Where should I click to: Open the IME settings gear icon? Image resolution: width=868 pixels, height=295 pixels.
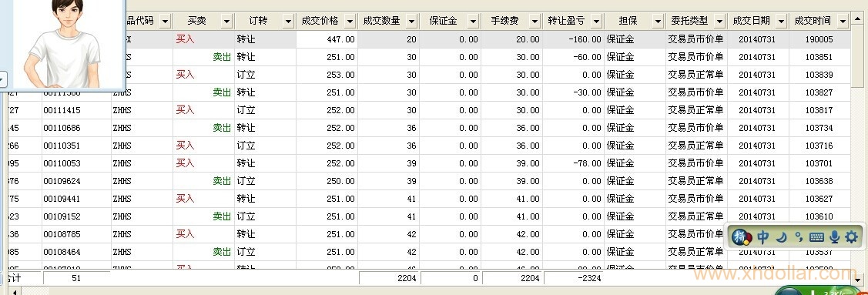point(851,237)
